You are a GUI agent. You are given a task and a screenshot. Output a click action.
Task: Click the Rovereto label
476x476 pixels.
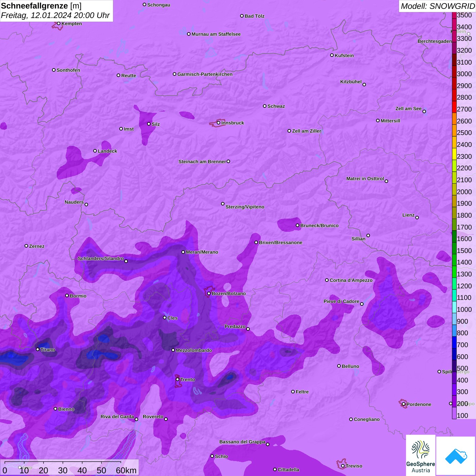[x=153, y=417]
